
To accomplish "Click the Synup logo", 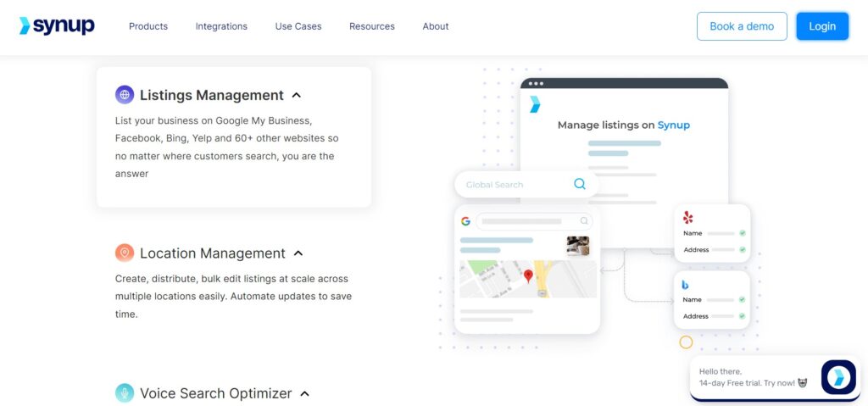I will click(x=57, y=25).
